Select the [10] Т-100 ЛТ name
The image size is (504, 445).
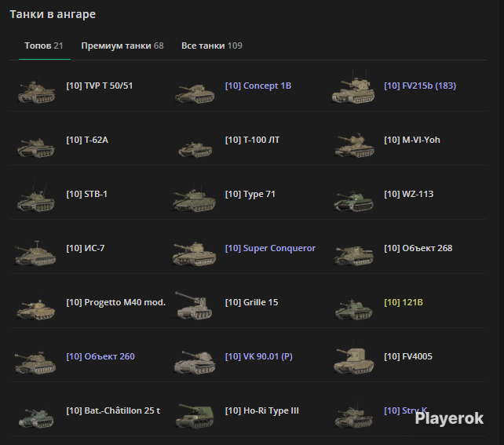[252, 140]
